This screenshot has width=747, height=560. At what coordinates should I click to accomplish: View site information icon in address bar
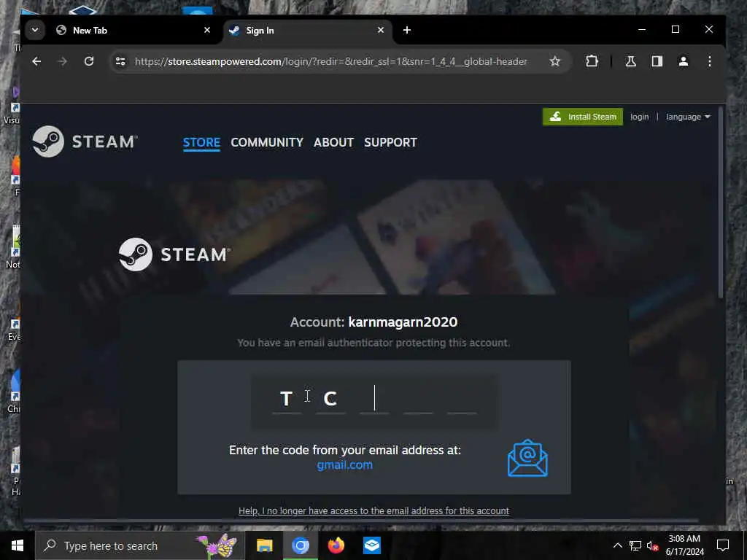120,61
